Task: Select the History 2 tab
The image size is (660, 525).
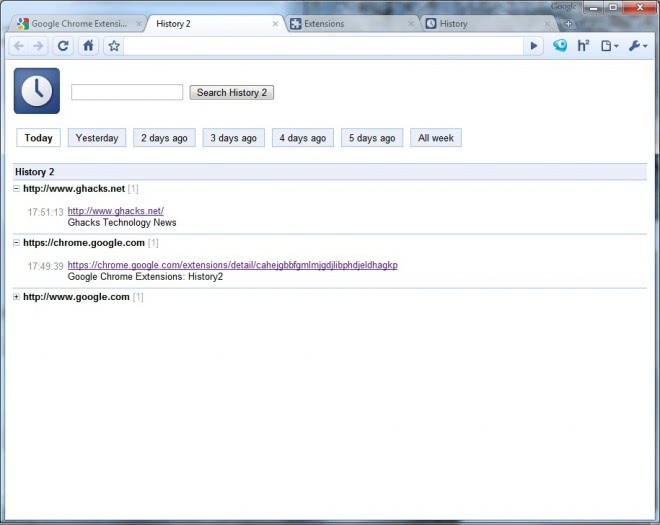Action: tap(215, 24)
